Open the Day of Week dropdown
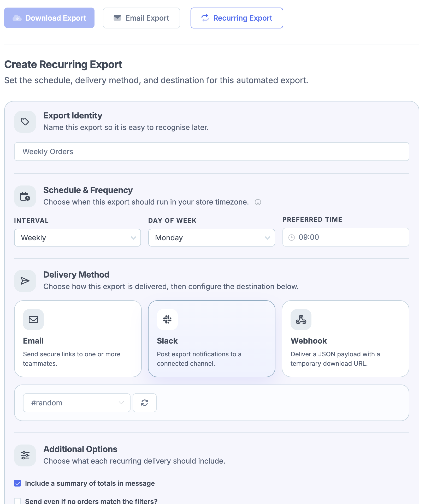 211,237
